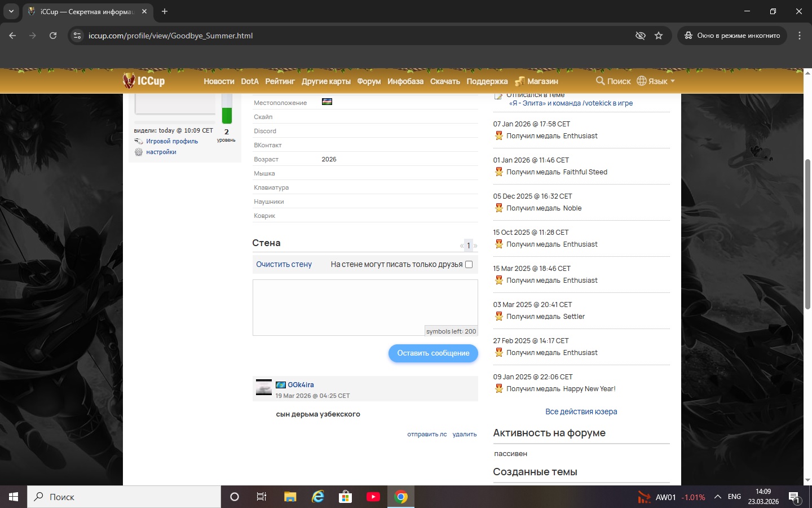
Task: Click the Noble medal icon
Action: (499, 208)
